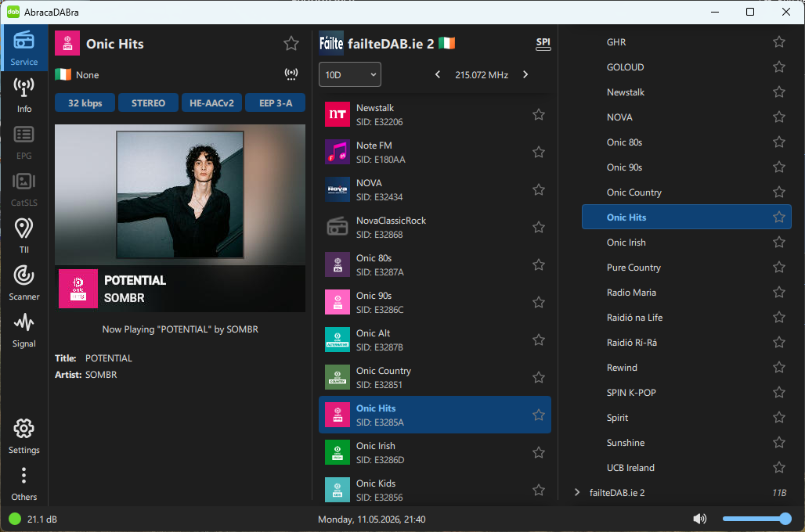805x532 pixels.
Task: Click the Onic Country station logo in ensemble list
Action: click(x=338, y=377)
